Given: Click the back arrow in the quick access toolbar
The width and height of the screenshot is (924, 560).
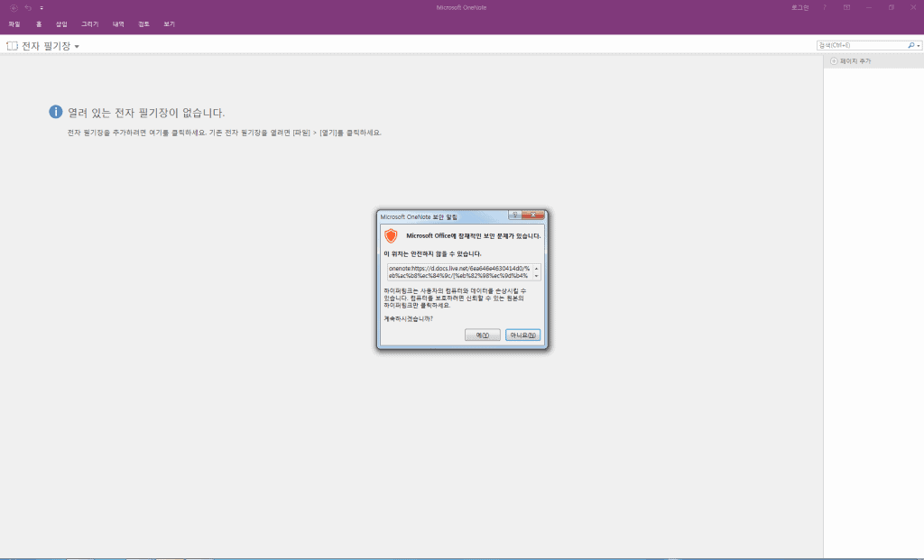Looking at the screenshot, I should (x=14, y=7).
